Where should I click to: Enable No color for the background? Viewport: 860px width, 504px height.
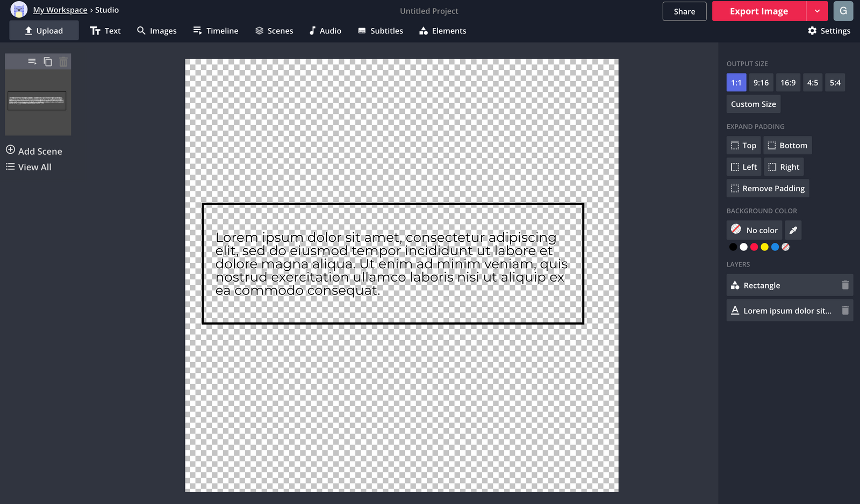[x=754, y=230]
